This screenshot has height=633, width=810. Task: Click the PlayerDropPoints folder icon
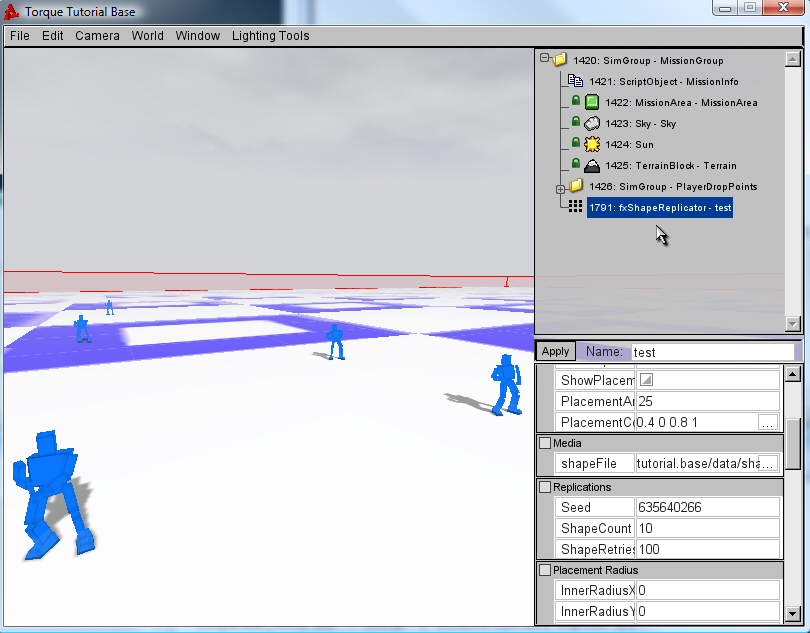pos(576,186)
